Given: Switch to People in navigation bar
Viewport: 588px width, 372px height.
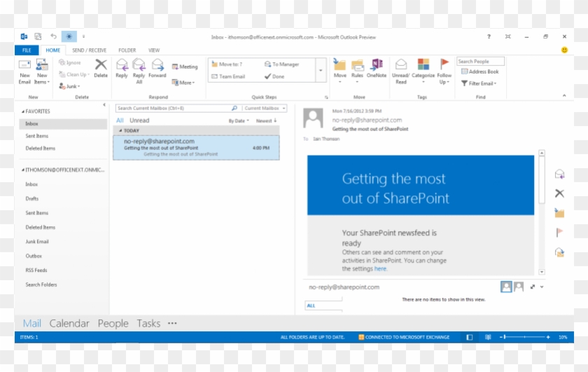Looking at the screenshot, I should pos(113,323).
